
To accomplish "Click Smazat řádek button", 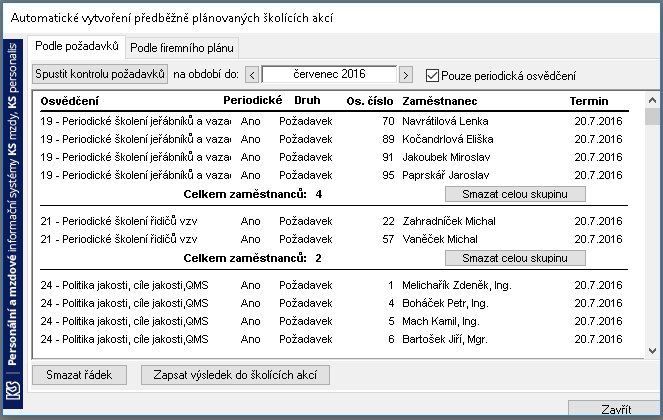I will point(79,375).
